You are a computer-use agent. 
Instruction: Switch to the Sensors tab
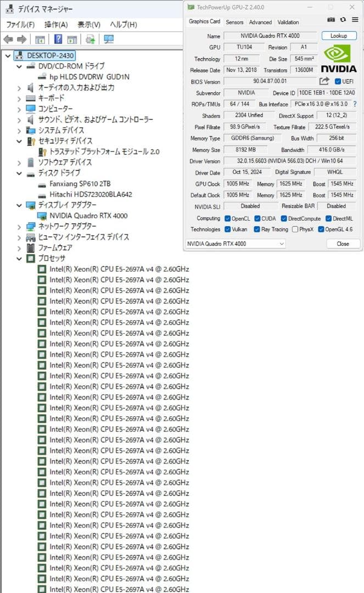point(234,23)
